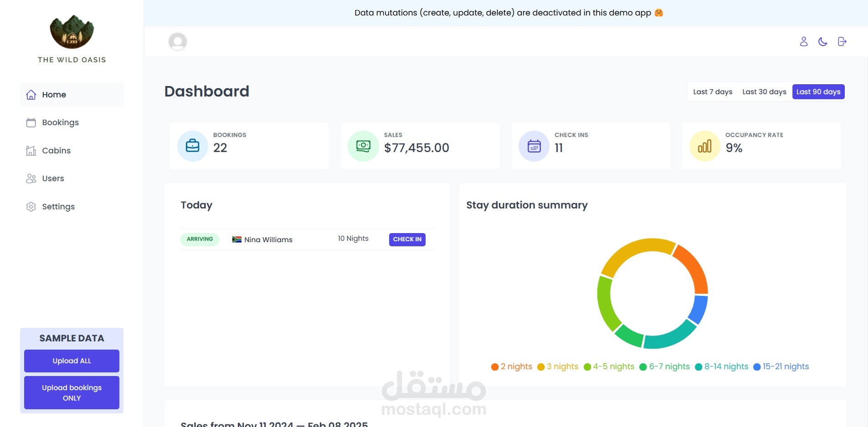Click the South Africa flag next to Nina Williams
Screen dimensions: 868x427
[237, 239]
